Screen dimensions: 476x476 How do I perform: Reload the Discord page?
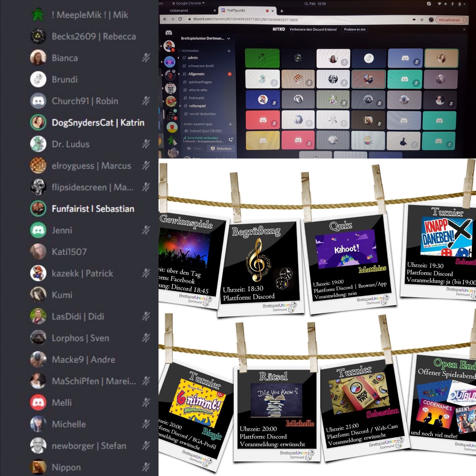[180, 19]
